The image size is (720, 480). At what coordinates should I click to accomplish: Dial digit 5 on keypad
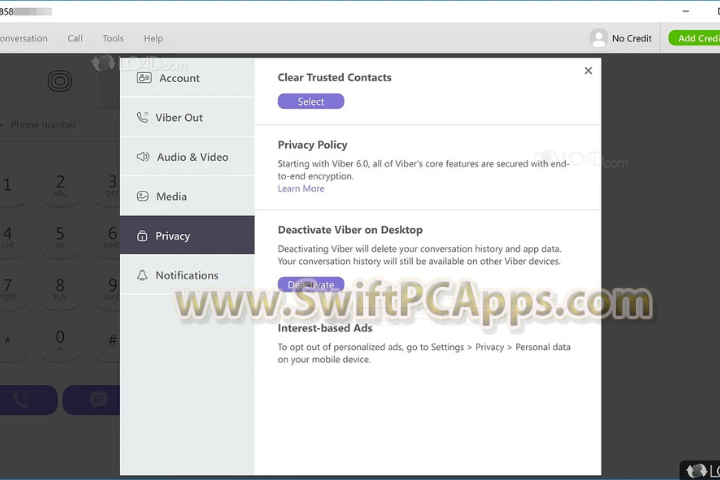pyautogui.click(x=60, y=237)
